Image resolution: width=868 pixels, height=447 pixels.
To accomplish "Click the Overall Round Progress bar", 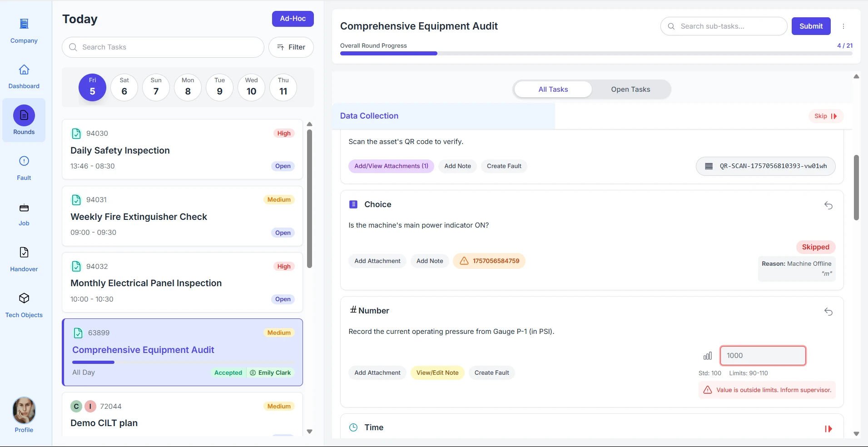I will [x=595, y=54].
